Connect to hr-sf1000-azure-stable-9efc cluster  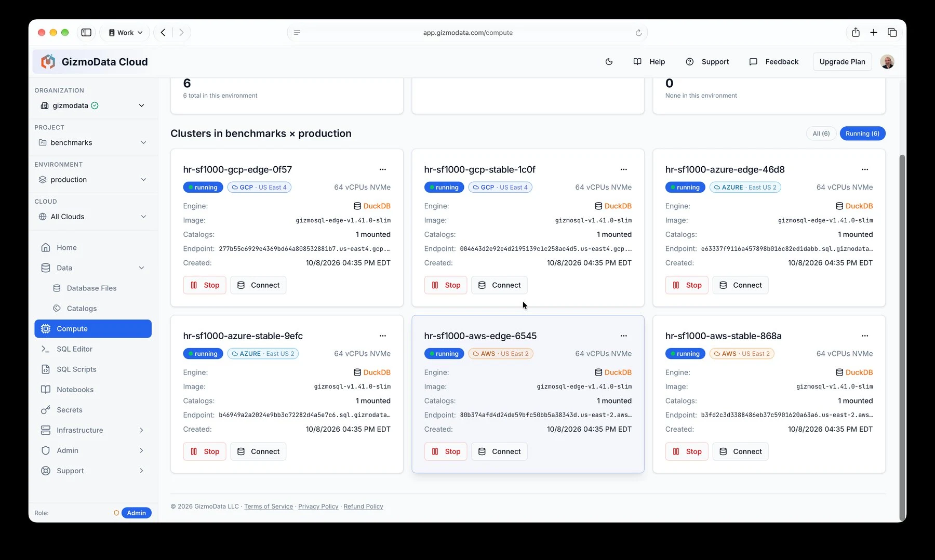258,451
